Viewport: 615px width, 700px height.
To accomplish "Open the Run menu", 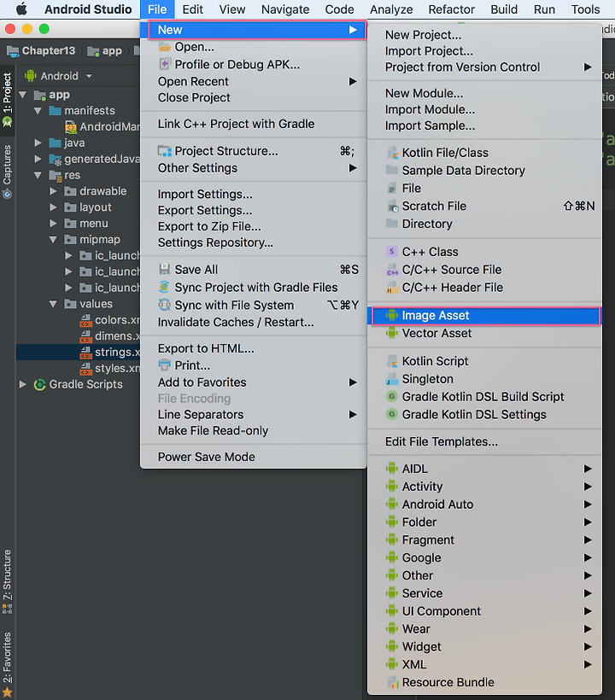I will [544, 9].
